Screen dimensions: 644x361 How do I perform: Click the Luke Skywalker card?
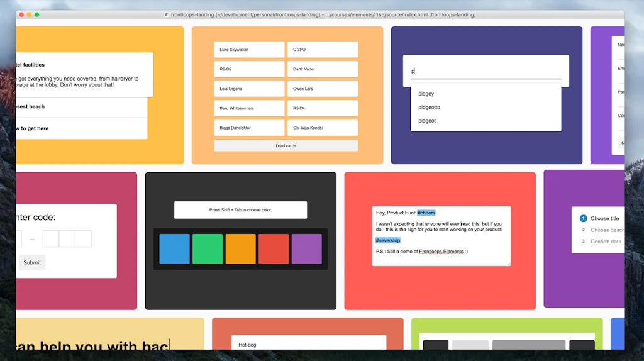(249, 49)
